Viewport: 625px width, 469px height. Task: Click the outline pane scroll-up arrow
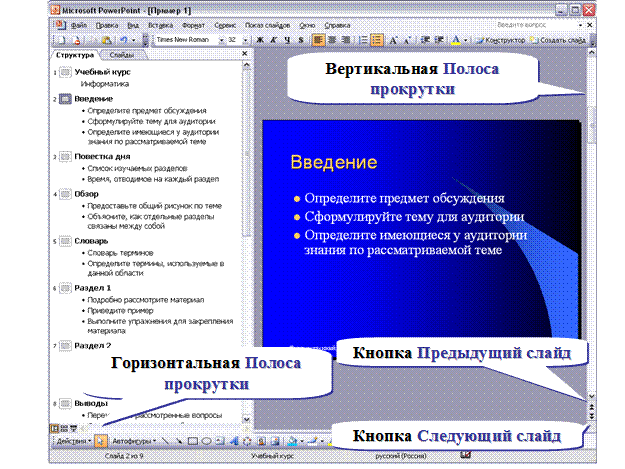point(246,65)
